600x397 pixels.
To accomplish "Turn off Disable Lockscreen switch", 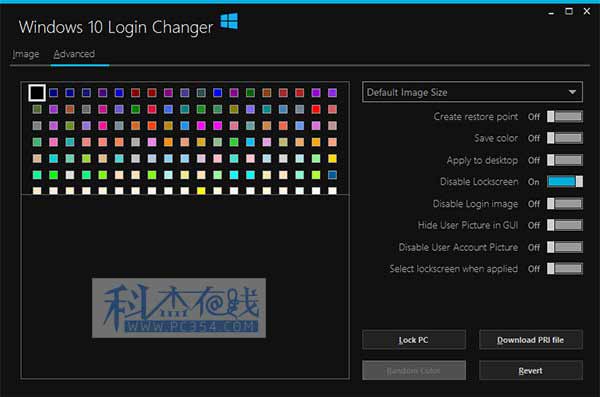I will pos(565,181).
